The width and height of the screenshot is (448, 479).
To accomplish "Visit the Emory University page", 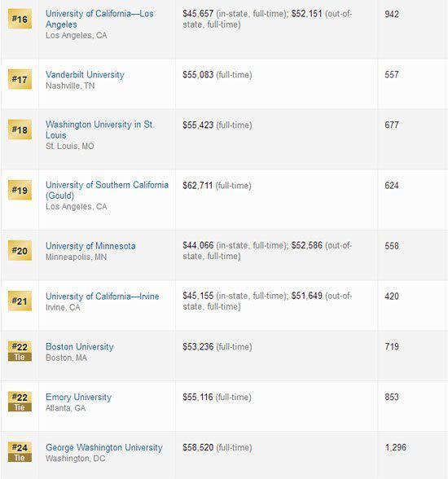I will 78,398.
